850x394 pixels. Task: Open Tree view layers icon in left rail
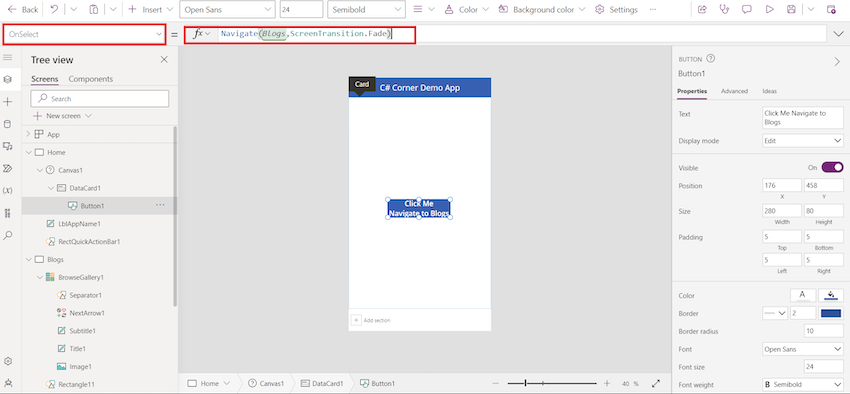(8, 79)
